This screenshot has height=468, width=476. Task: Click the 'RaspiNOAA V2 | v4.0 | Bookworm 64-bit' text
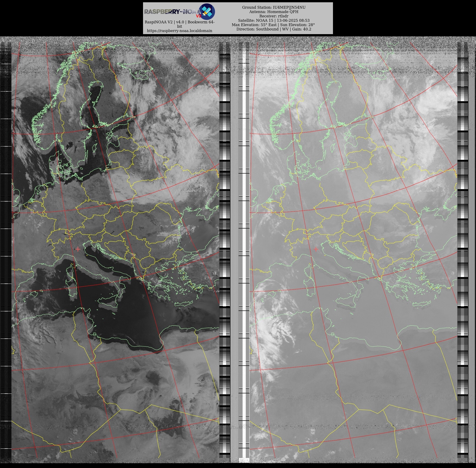(x=180, y=24)
